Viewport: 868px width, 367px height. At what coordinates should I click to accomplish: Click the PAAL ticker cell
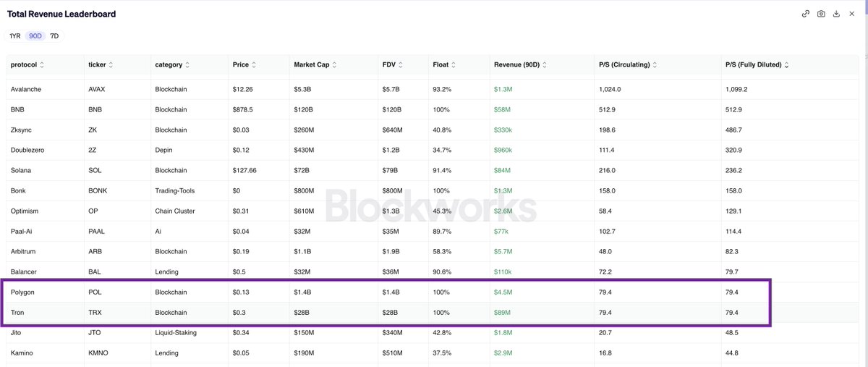97,231
